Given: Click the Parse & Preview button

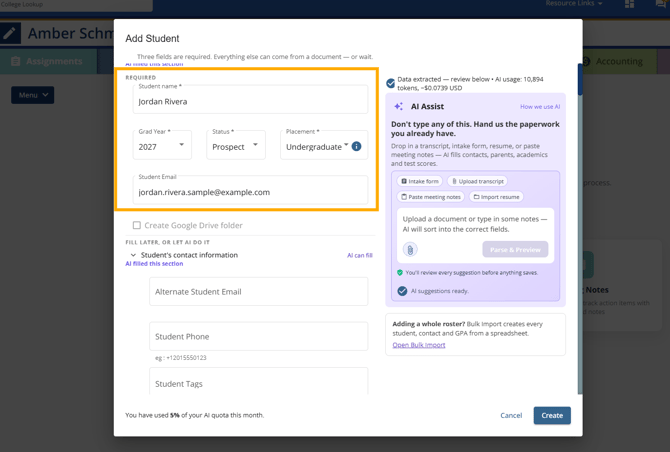Looking at the screenshot, I should [x=515, y=249].
